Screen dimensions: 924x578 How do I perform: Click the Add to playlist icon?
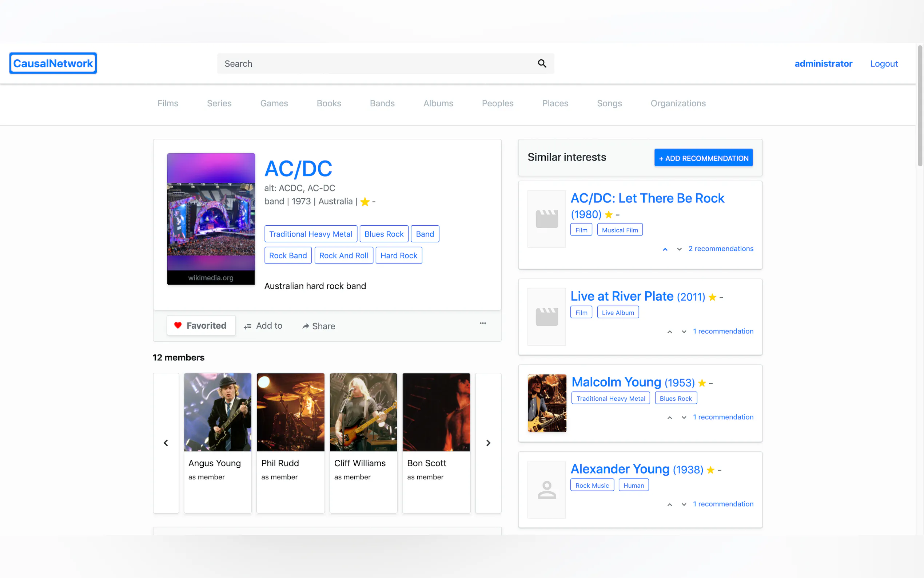(x=247, y=326)
